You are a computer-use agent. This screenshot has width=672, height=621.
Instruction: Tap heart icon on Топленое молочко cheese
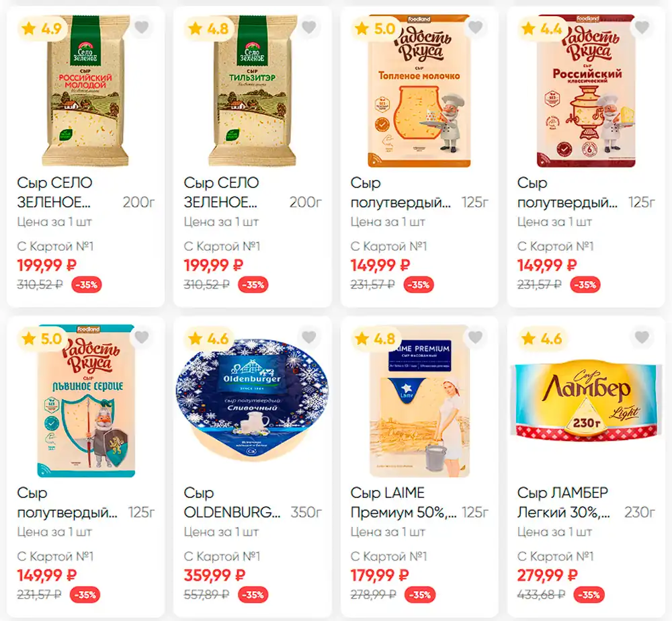point(475,28)
